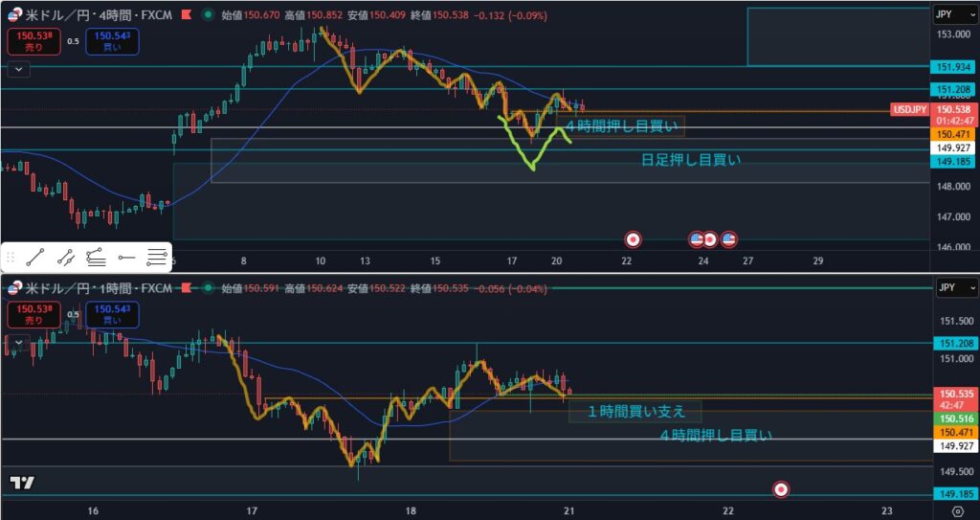Click the red flag icon in top chart
The height and width of the screenshot is (520, 980).
(x=185, y=15)
